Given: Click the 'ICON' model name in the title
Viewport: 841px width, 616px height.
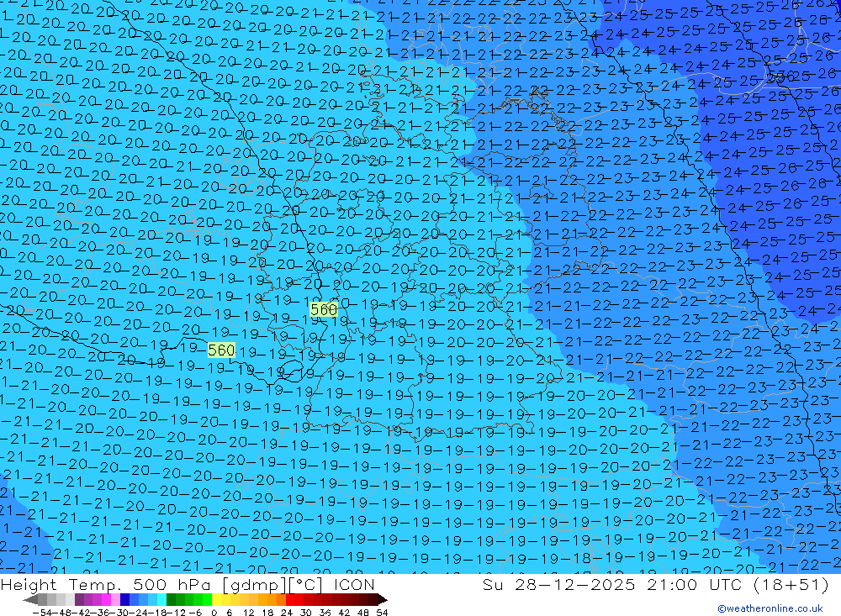Looking at the screenshot, I should pyautogui.click(x=354, y=584).
